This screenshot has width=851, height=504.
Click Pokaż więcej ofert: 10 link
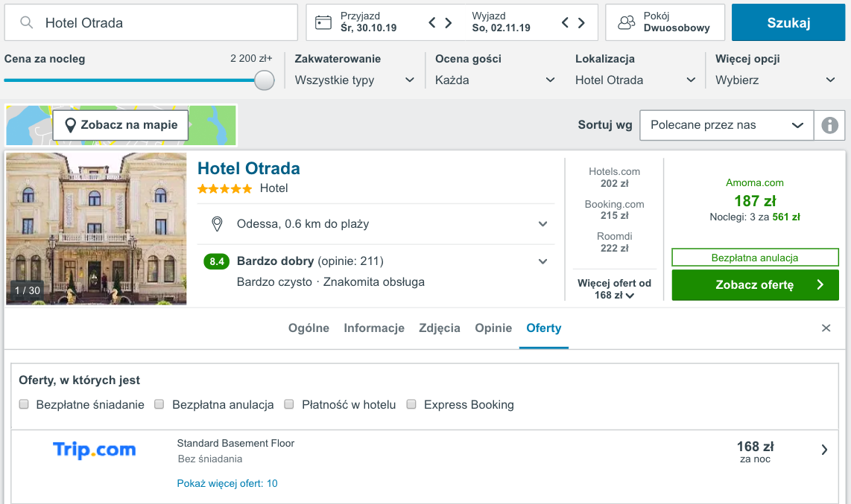(227, 483)
